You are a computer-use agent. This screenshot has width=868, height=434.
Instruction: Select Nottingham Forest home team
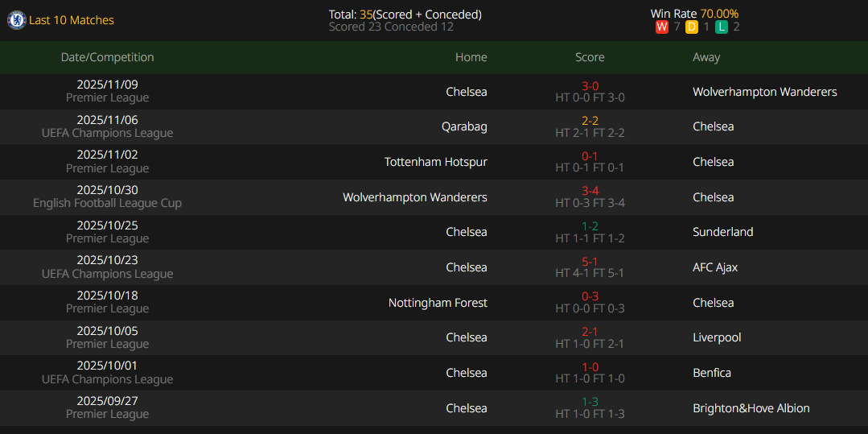[x=438, y=303]
